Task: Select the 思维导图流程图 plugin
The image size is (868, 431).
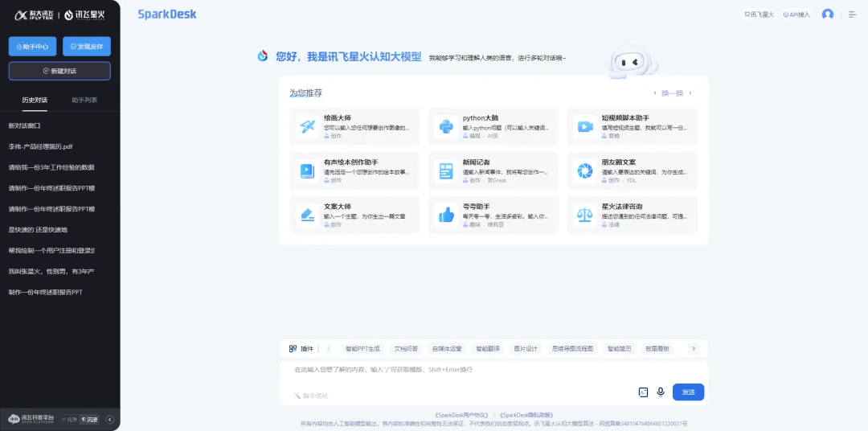Action: click(572, 349)
